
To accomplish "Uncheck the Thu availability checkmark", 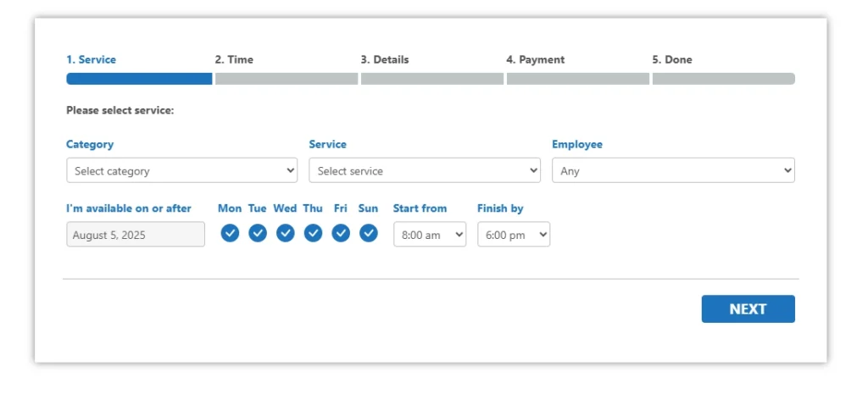I will (x=313, y=233).
